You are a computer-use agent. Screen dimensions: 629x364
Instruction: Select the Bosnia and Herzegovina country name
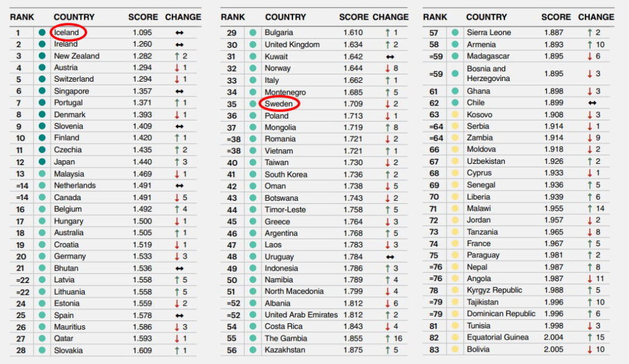tap(486, 73)
